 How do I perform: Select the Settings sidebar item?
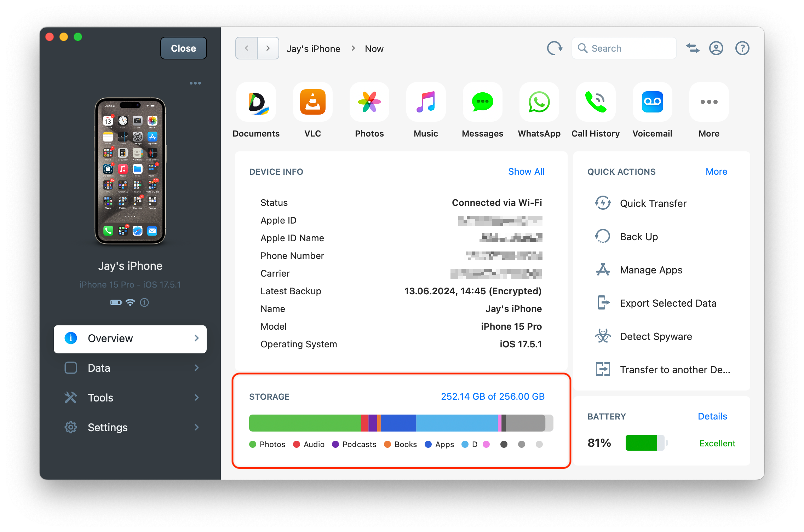point(130,428)
